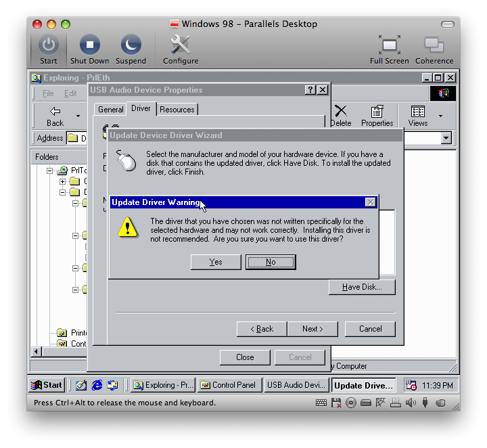Suspend the virtual machine via the moon icon
Screen dimensions: 487x448
pos(131,45)
